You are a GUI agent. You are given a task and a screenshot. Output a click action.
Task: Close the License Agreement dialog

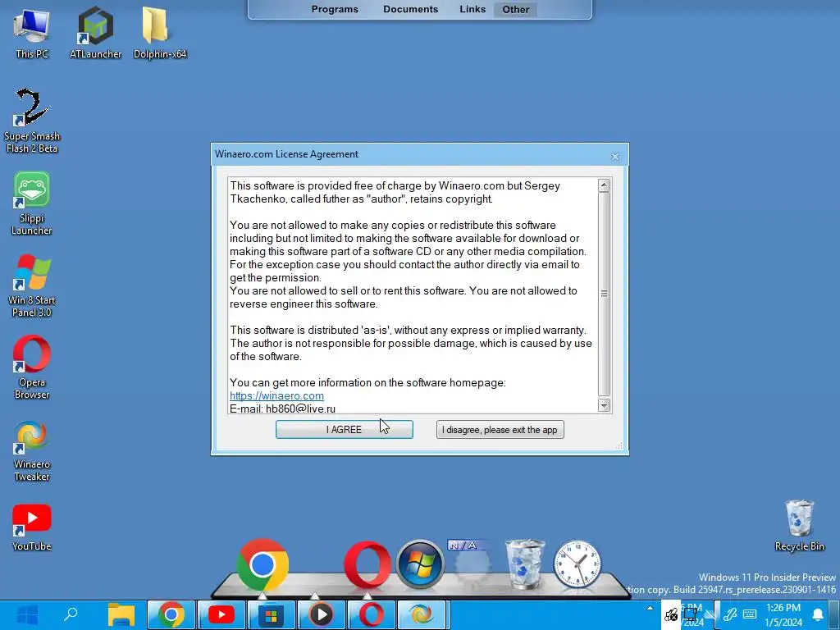pyautogui.click(x=615, y=157)
